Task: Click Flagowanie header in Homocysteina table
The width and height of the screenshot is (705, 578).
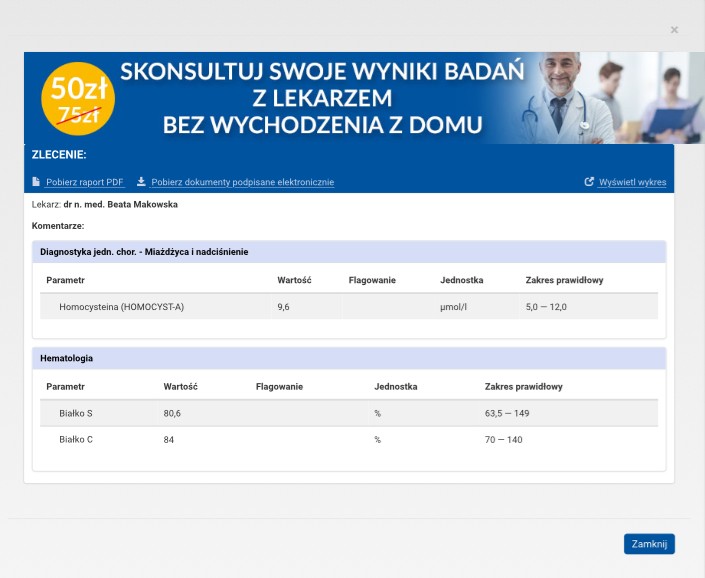Action: point(372,280)
